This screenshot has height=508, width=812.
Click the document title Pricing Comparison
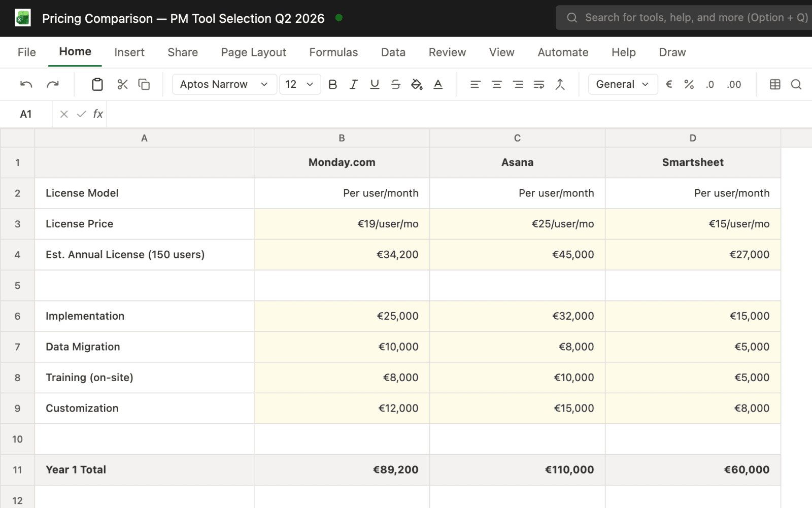[x=183, y=18]
